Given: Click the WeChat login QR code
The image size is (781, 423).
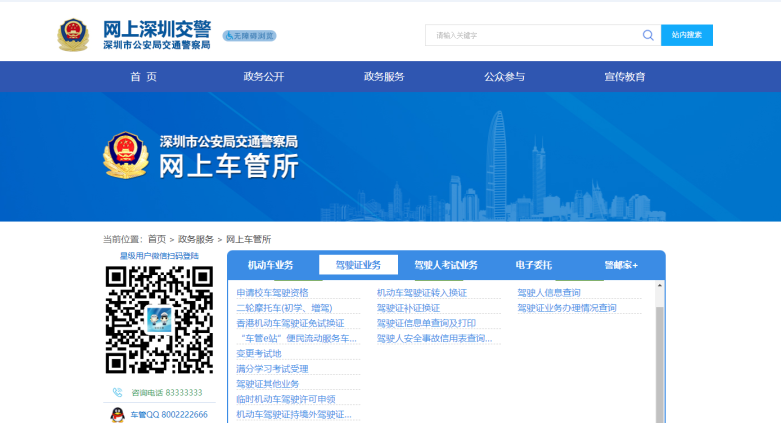Looking at the screenshot, I should (x=160, y=320).
